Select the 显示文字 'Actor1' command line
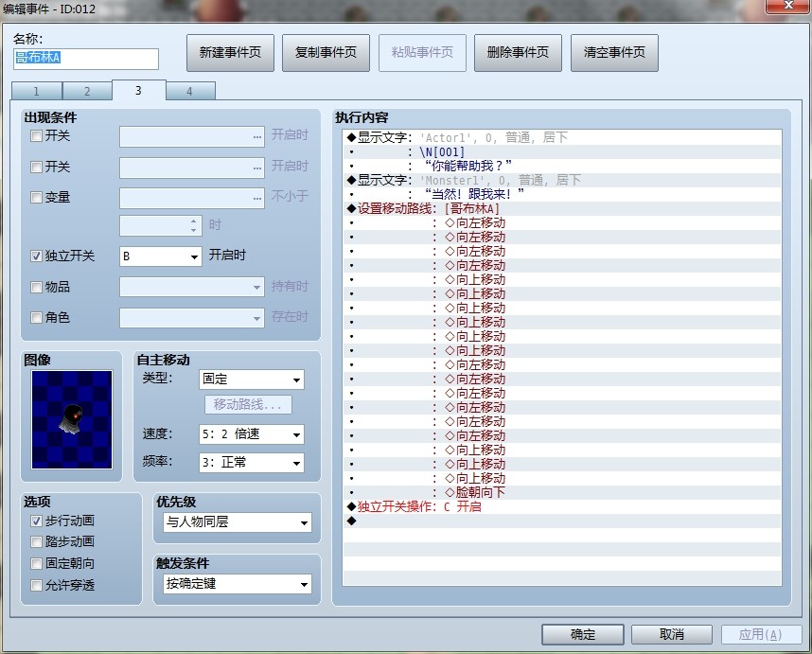Image resolution: width=812 pixels, height=654 pixels. [x=562, y=137]
